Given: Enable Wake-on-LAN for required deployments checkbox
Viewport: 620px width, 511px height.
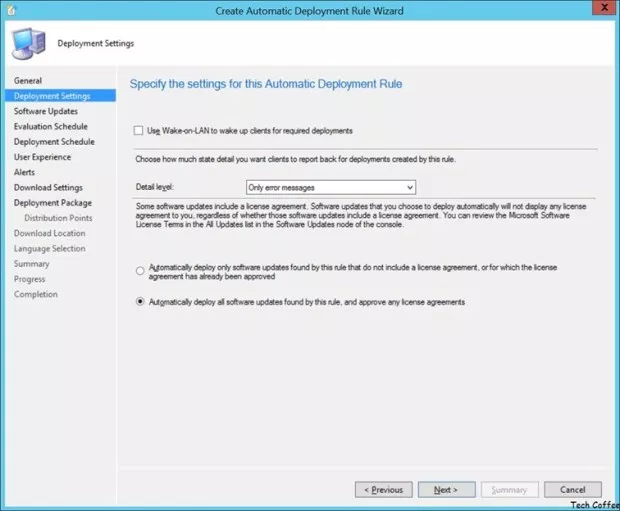Looking at the screenshot, I should [x=139, y=131].
